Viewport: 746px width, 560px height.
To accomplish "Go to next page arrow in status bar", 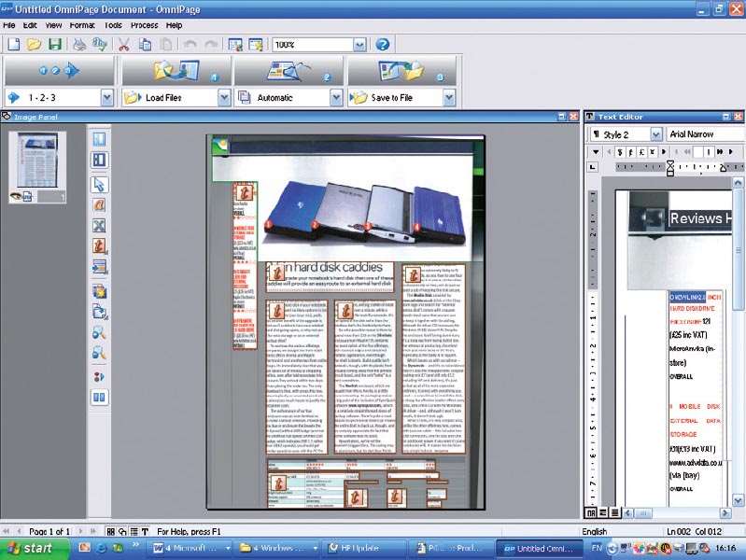I will [x=80, y=531].
